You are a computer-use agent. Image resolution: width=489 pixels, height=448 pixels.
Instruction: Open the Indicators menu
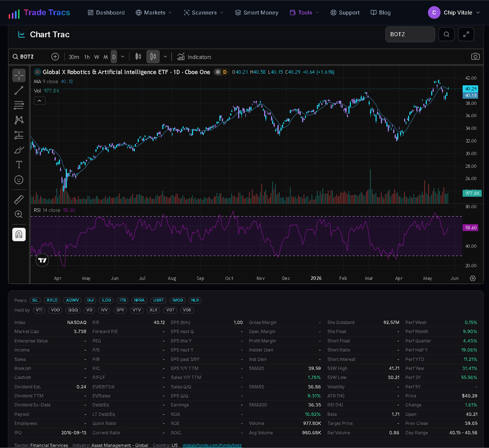coord(194,57)
